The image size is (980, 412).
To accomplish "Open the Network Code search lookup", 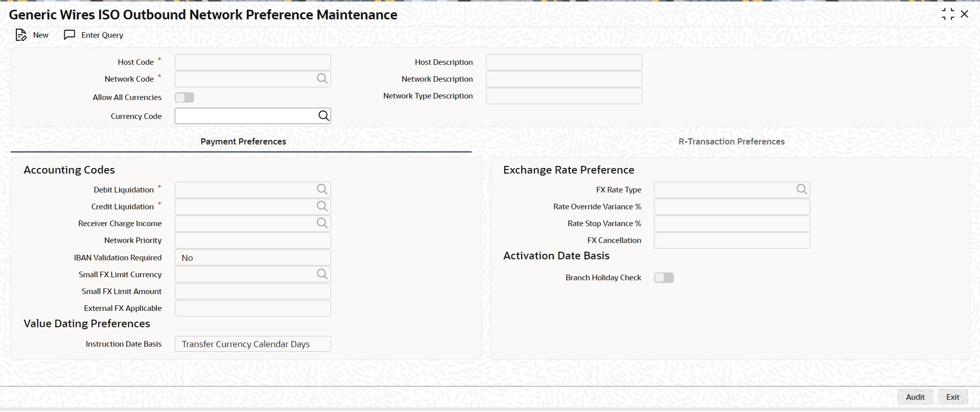I will 322,79.
